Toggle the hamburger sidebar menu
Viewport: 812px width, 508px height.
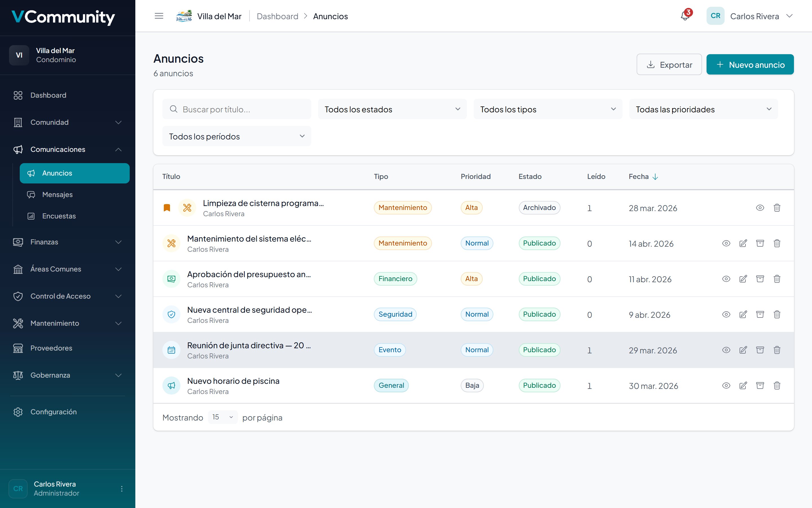159,16
